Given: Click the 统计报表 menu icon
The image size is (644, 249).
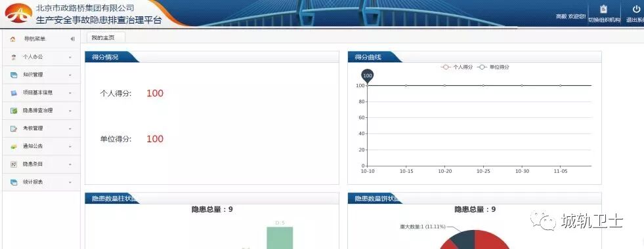Looking at the screenshot, I should coord(14,182).
